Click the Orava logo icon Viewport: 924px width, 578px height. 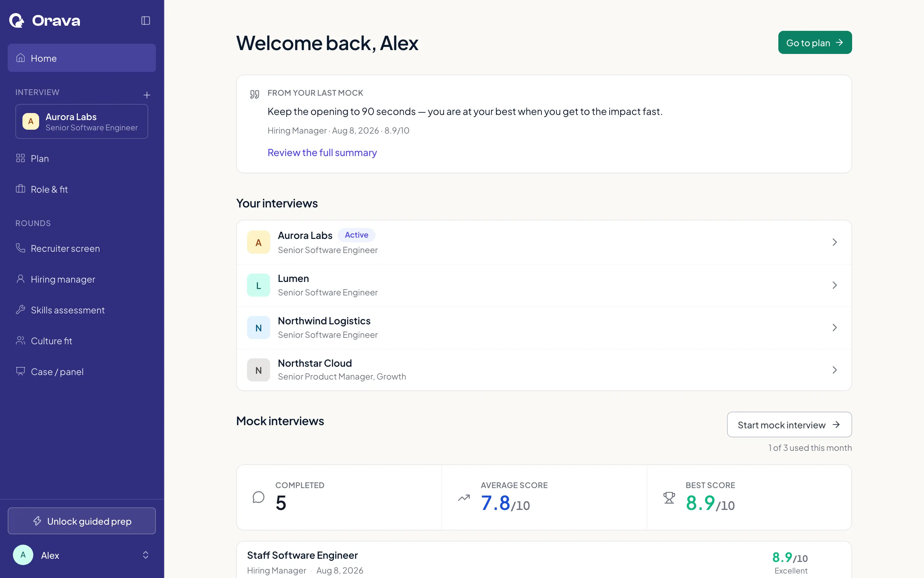16,20
